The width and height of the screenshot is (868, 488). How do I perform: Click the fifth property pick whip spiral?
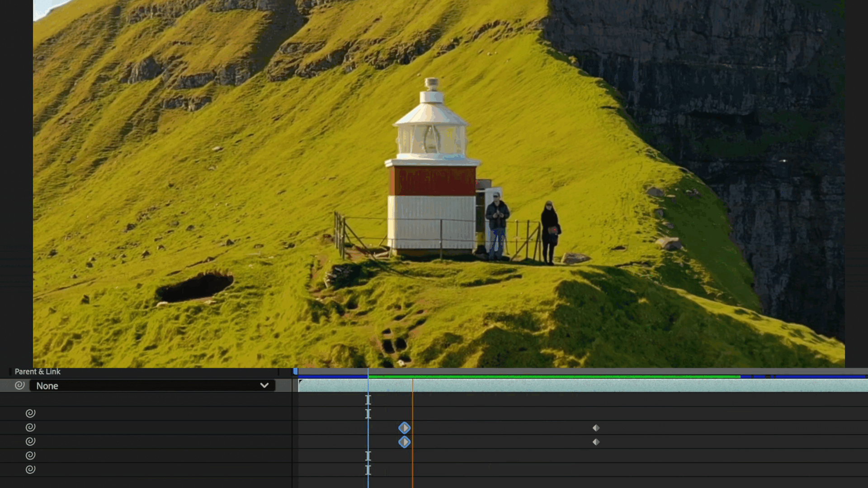tap(30, 469)
